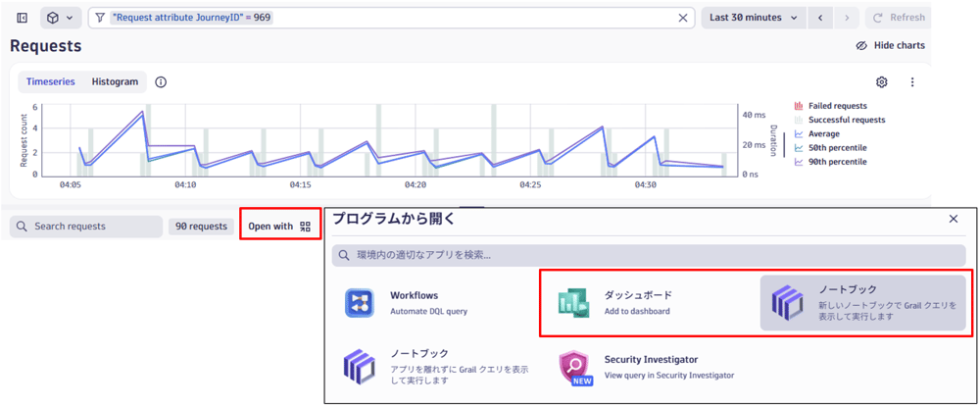Click the Search requests input field
Screen dimensions: 980x406
[86, 227]
